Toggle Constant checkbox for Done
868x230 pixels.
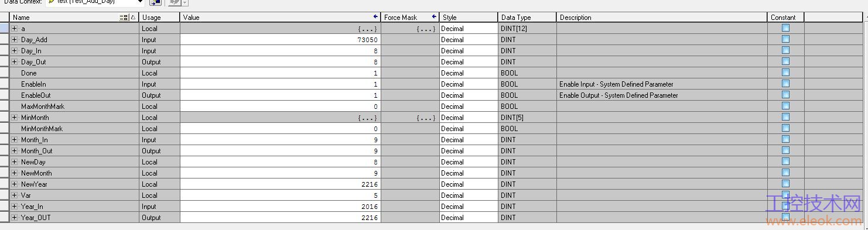pyautogui.click(x=785, y=72)
